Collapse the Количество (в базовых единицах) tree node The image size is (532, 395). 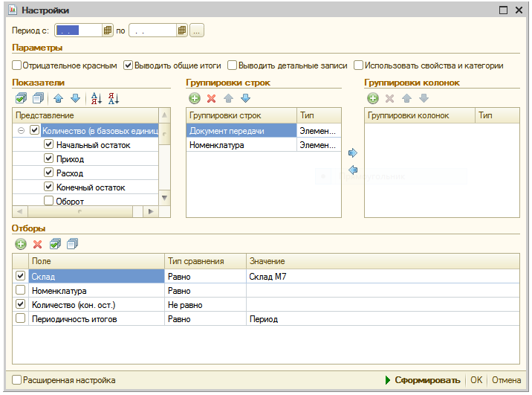(x=22, y=130)
